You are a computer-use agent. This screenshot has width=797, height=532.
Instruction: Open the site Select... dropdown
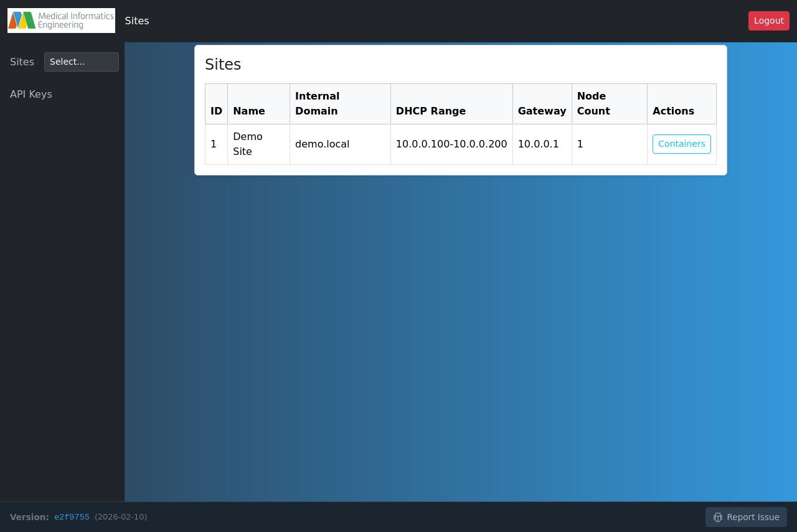point(81,62)
